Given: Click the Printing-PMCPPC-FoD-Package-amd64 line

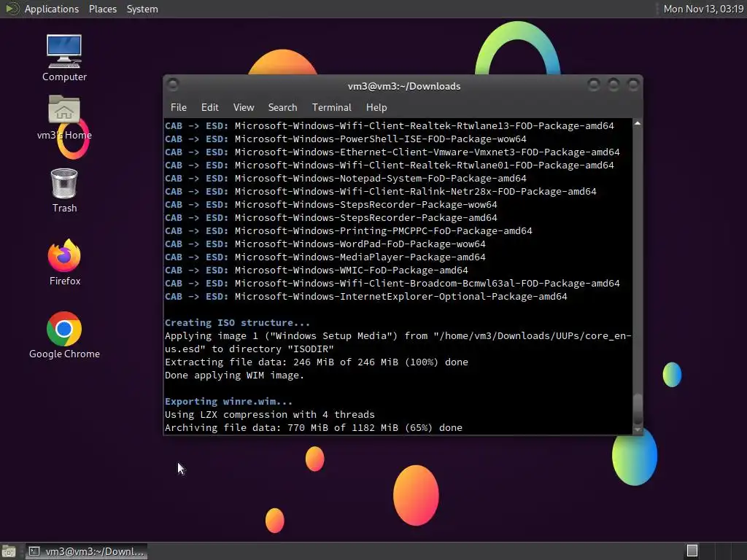Looking at the screenshot, I should (348, 230).
